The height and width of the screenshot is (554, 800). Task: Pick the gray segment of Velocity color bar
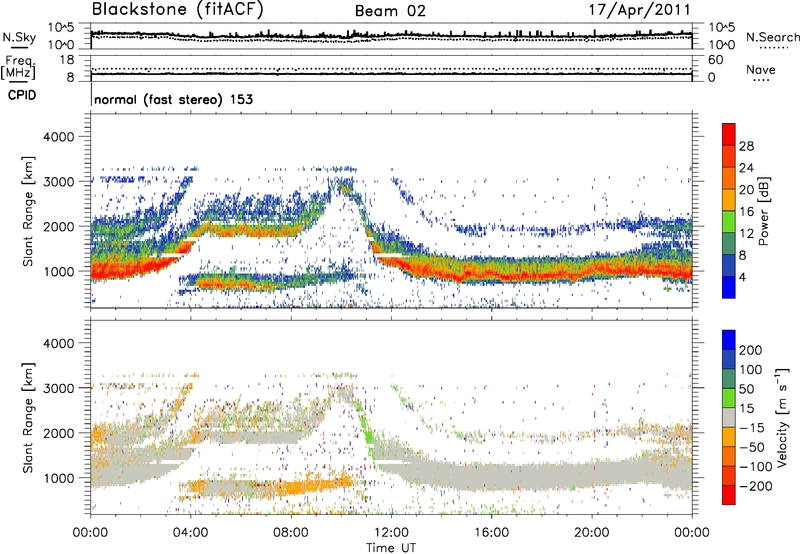[x=729, y=418]
